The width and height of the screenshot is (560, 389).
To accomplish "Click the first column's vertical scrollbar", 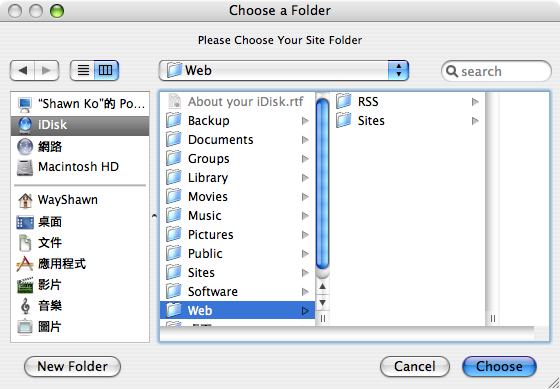I will [x=322, y=186].
